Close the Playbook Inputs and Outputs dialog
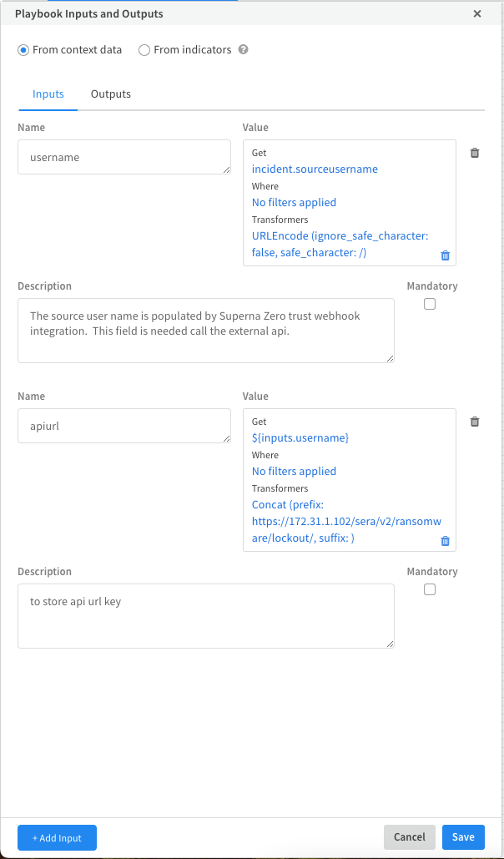This screenshot has width=504, height=859. 476,13
